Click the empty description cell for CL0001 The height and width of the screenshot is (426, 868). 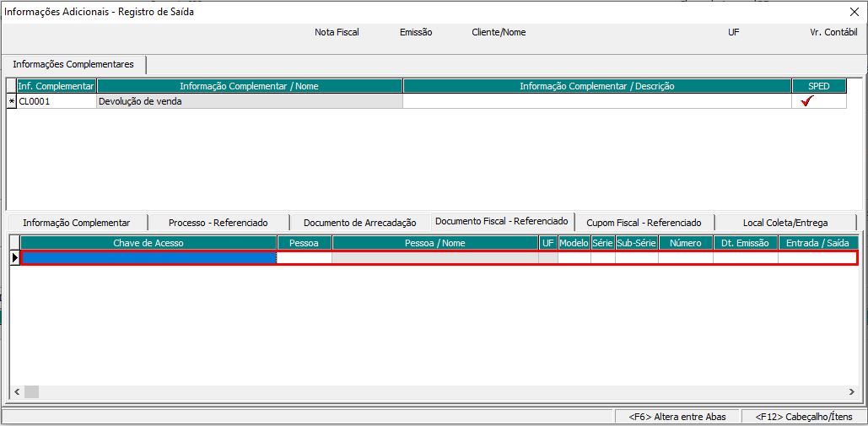point(596,101)
